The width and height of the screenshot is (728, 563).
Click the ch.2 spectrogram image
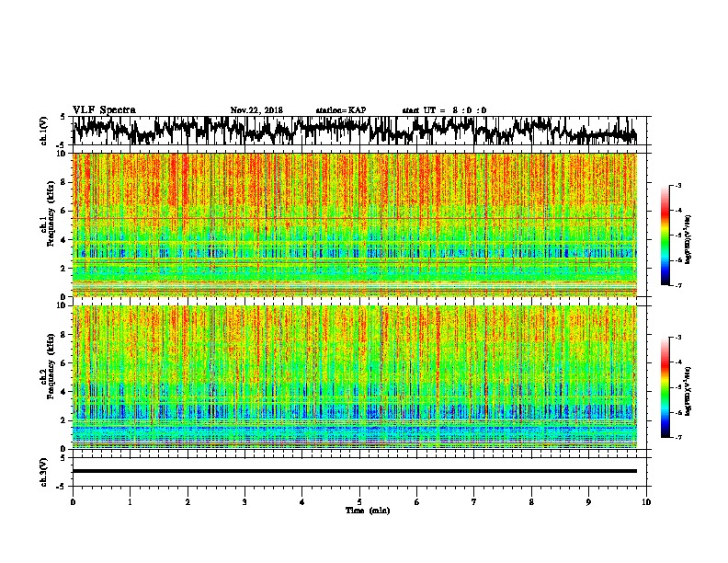pos(355,377)
